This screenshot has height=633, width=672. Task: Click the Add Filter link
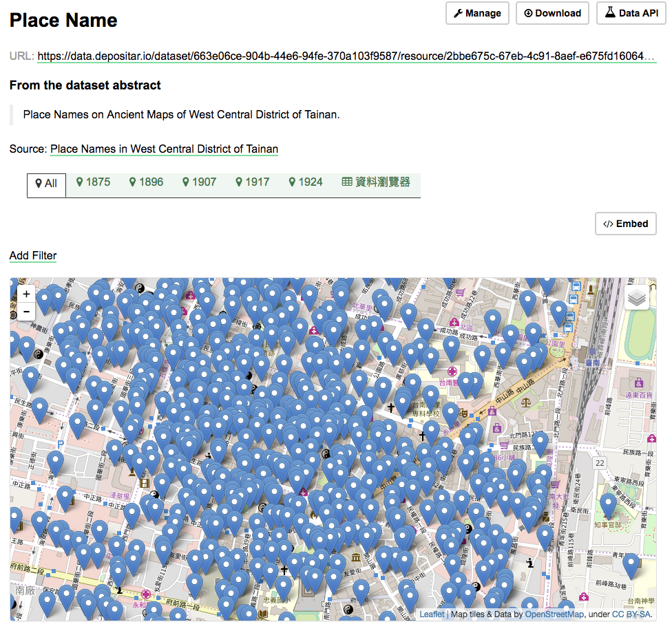coord(33,255)
